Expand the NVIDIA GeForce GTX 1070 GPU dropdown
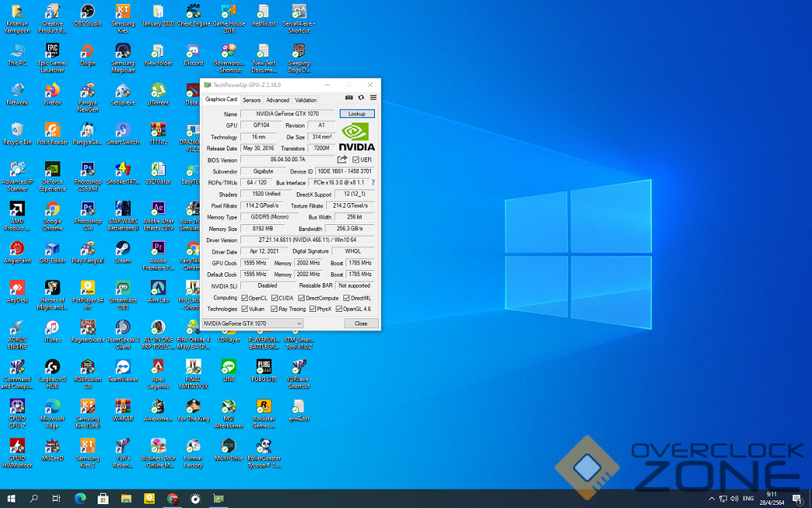This screenshot has width=812, height=508. coord(298,323)
